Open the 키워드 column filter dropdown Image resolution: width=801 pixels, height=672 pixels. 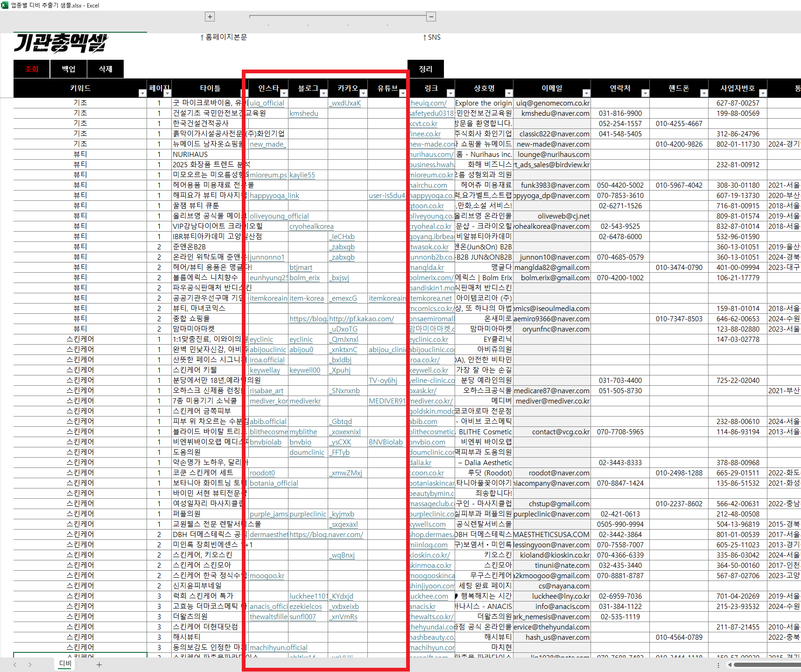(142, 93)
